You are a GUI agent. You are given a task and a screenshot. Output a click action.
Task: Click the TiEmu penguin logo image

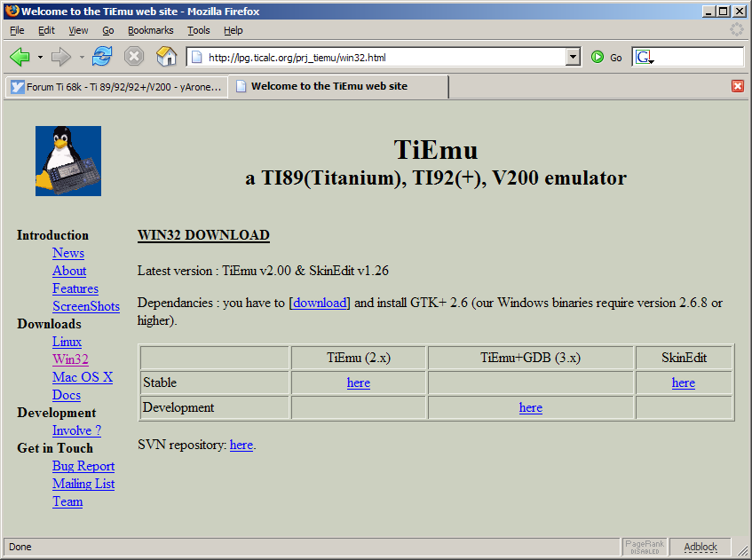pyautogui.click(x=68, y=161)
